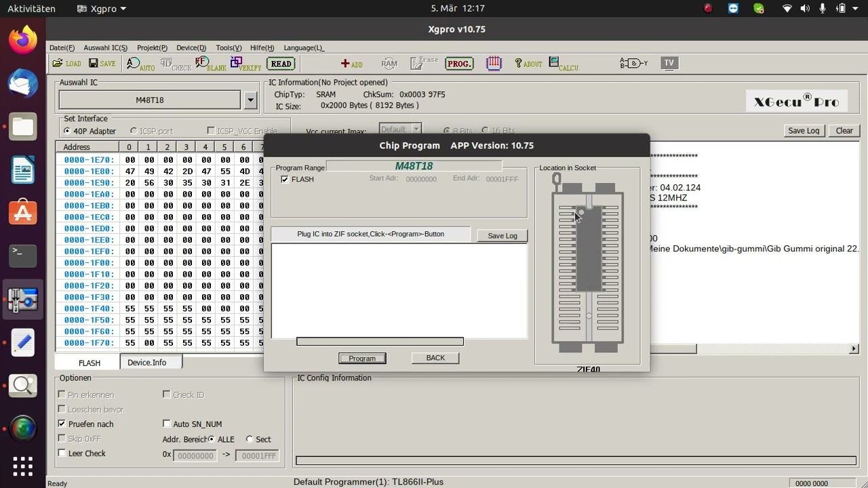Click the logic gate test toolbar icon
The width and height of the screenshot is (868, 488).
click(633, 63)
